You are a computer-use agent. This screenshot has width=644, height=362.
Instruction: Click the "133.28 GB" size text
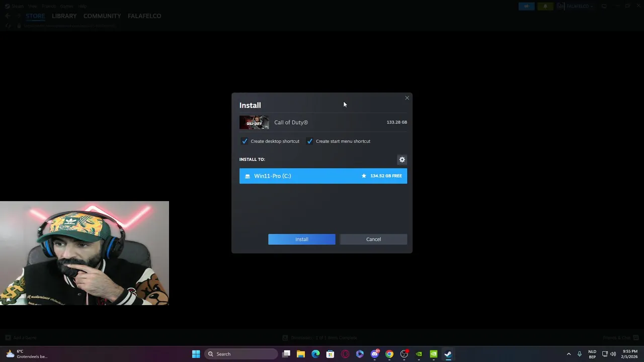pyautogui.click(x=396, y=122)
